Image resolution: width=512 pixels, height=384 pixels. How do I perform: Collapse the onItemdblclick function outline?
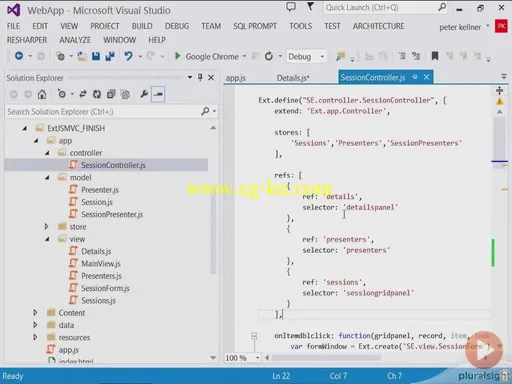(254, 336)
